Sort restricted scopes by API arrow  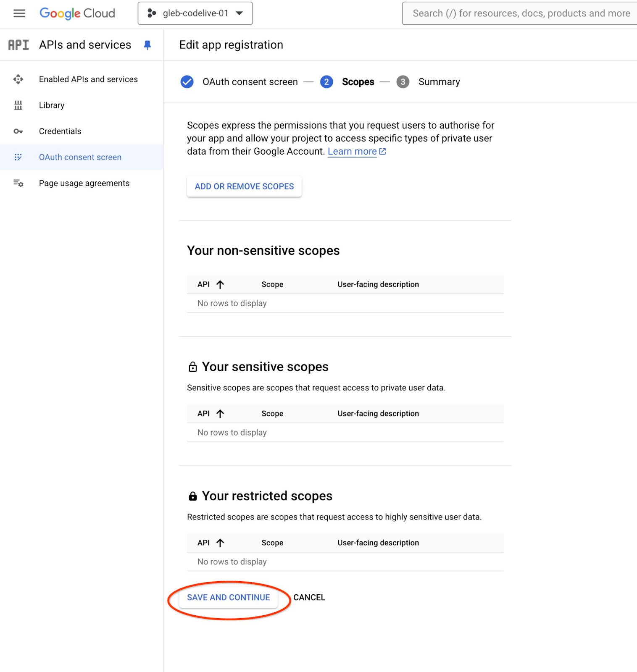click(220, 543)
